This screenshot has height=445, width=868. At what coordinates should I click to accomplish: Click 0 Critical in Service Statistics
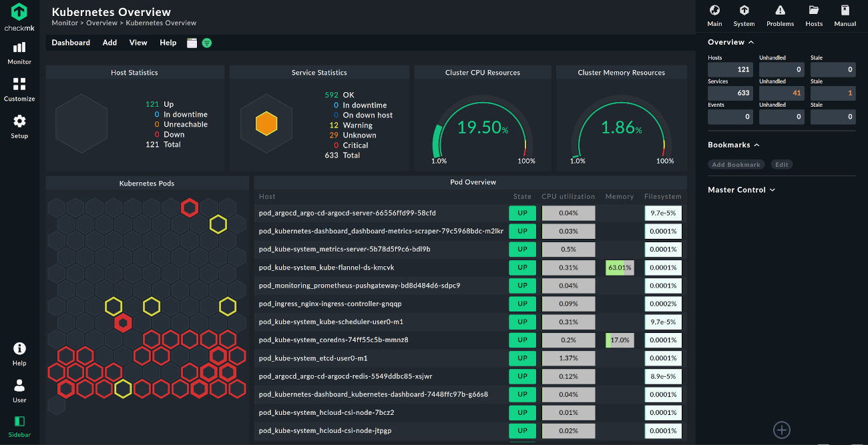(351, 145)
